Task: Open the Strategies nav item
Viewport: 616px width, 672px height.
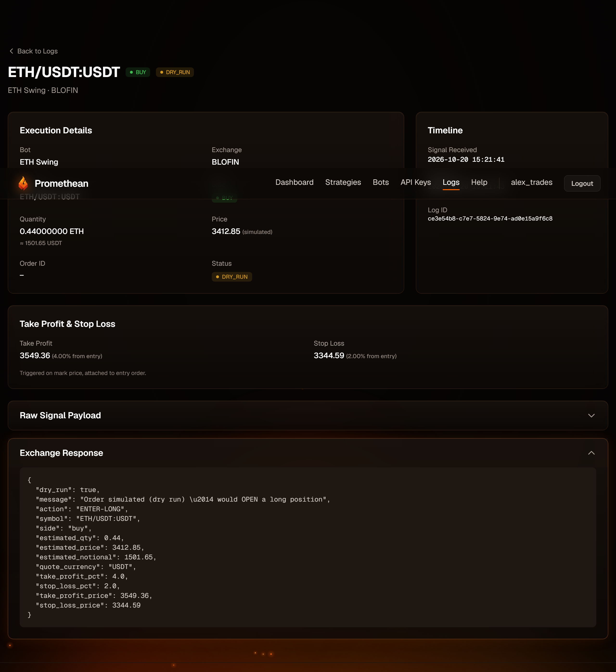Action: [x=343, y=182]
